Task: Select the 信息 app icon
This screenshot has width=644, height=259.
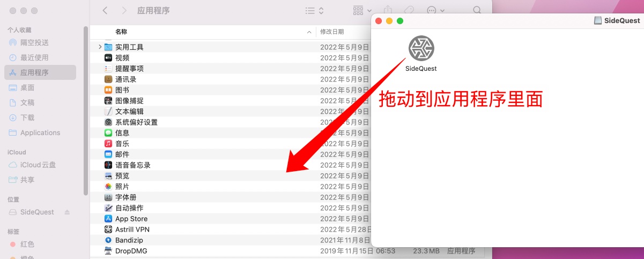Action: coord(108,133)
